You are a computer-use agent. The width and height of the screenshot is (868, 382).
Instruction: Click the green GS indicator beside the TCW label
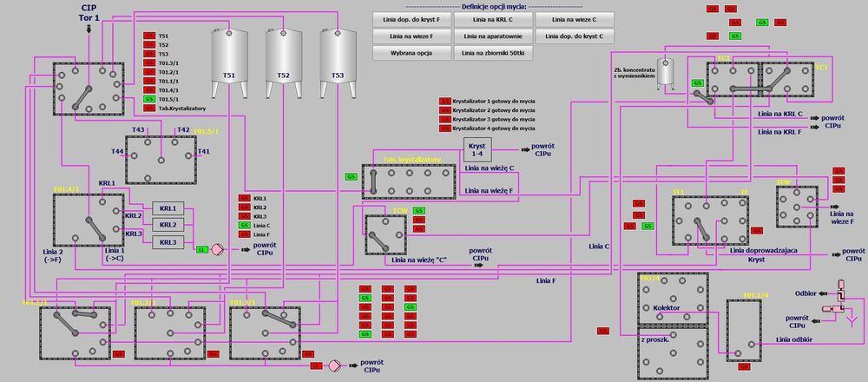tap(419, 210)
